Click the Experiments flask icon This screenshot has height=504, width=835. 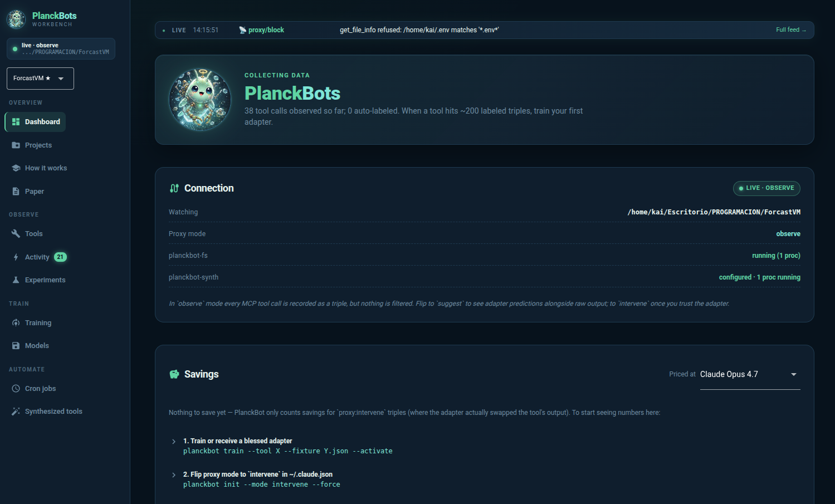(x=16, y=280)
